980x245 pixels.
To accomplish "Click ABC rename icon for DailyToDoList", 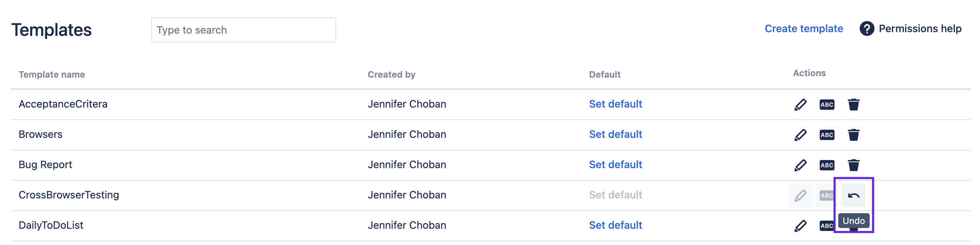I will (826, 226).
